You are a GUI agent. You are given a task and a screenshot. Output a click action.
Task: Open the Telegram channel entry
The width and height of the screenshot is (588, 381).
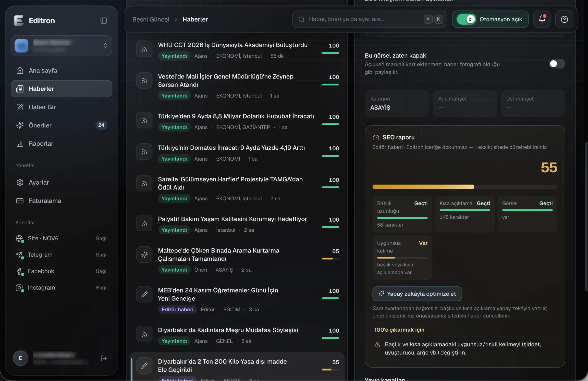(x=61, y=255)
